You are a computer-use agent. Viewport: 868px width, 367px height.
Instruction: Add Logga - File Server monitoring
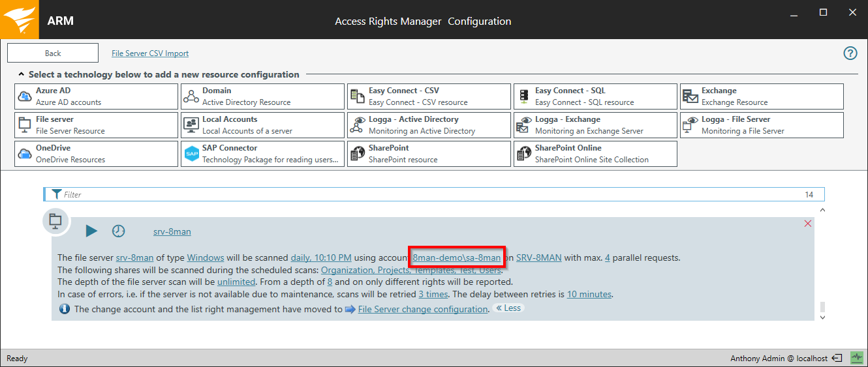point(762,125)
